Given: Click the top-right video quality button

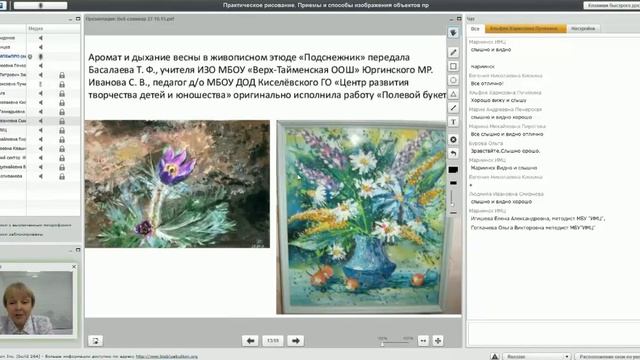Looking at the screenshot, I should (612, 5).
